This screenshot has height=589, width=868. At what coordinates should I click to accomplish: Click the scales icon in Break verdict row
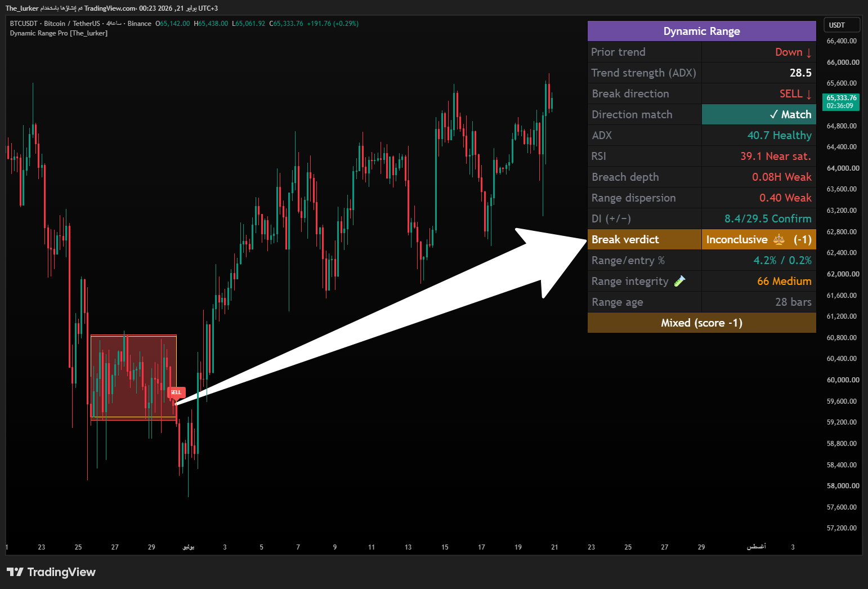779,240
